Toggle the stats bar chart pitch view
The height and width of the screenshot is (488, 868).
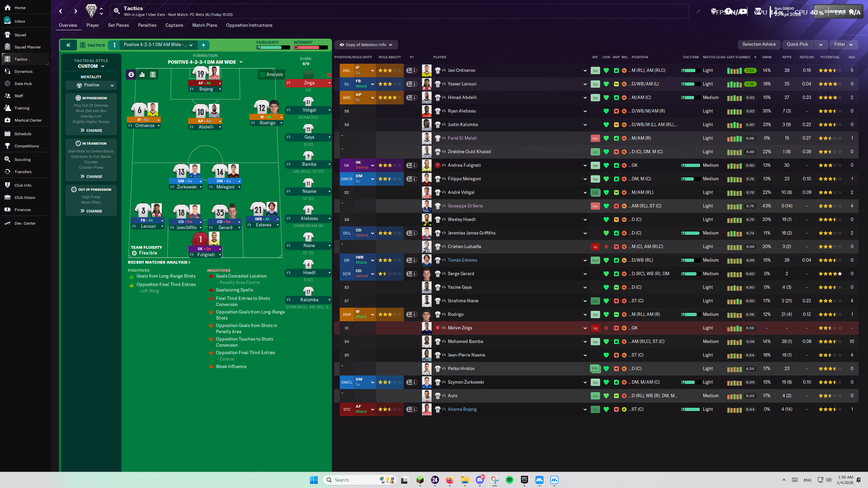(x=142, y=75)
